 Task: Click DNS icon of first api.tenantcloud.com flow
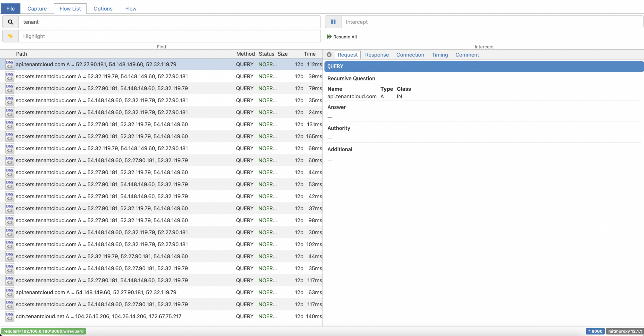coord(10,64)
